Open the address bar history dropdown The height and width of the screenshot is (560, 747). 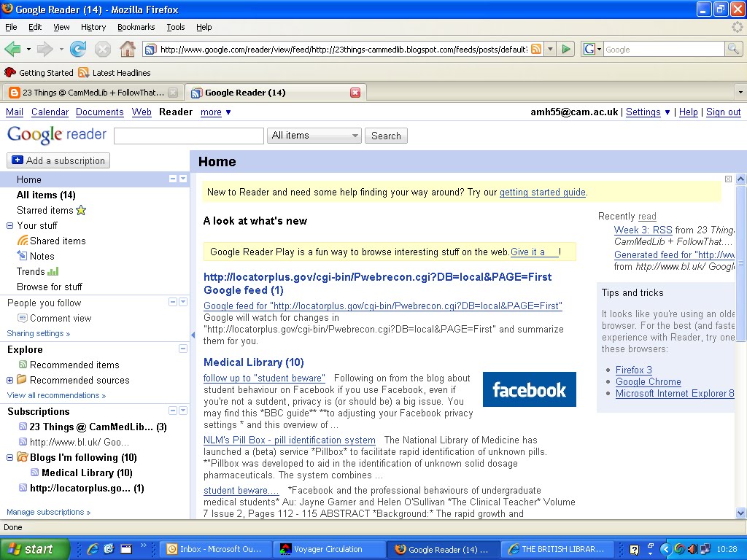(551, 49)
